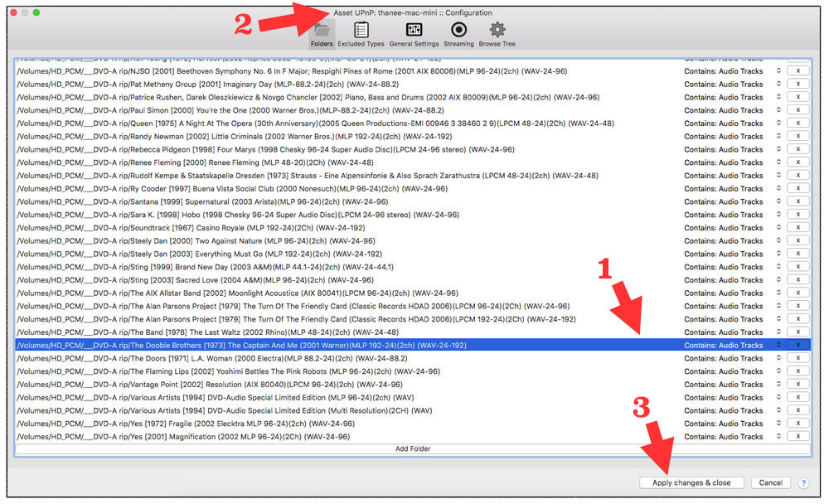Select the Steely Dan Two Against Nature row
Image resolution: width=829 pixels, height=504 pixels.
point(332,240)
